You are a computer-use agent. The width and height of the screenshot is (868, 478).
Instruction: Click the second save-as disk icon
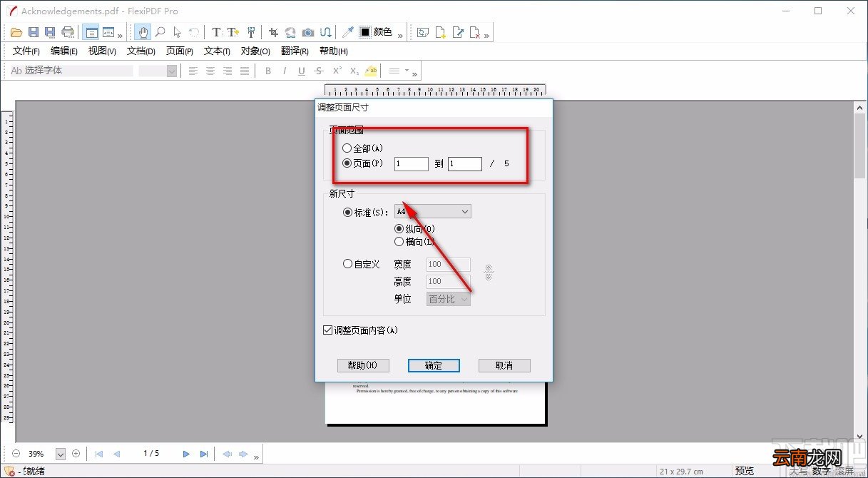coord(50,32)
